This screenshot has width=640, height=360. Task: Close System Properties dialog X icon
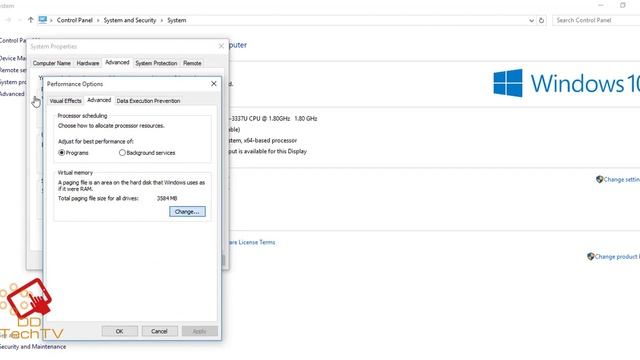click(221, 46)
